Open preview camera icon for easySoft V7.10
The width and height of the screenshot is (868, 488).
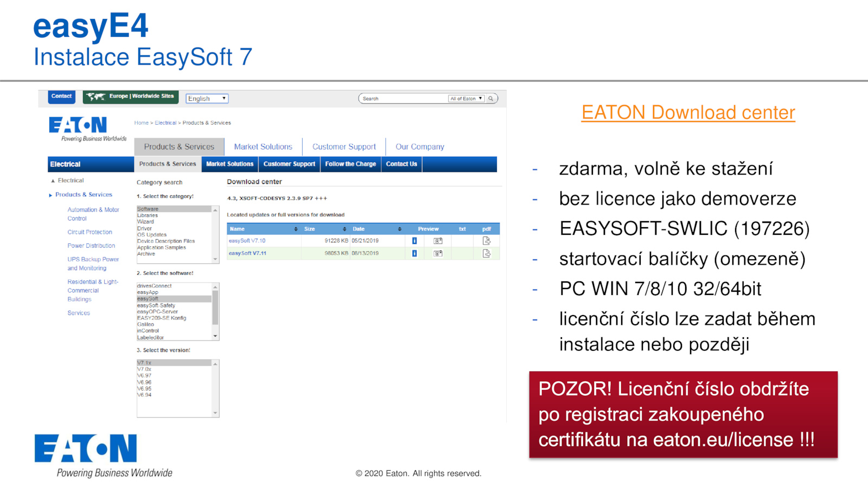438,241
